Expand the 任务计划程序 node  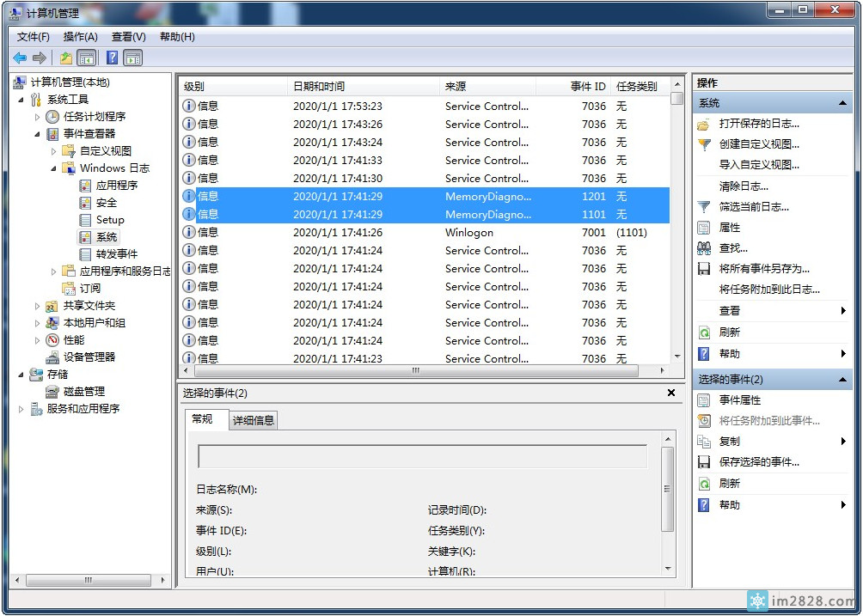tap(38, 117)
